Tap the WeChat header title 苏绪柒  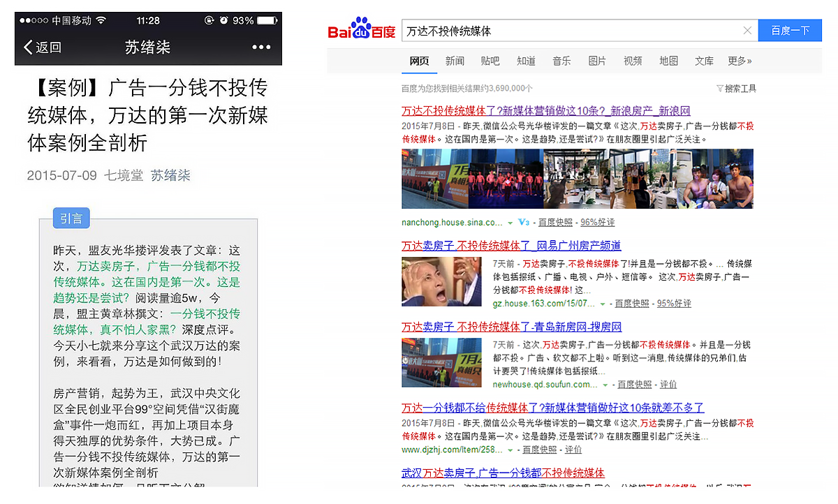click(148, 47)
